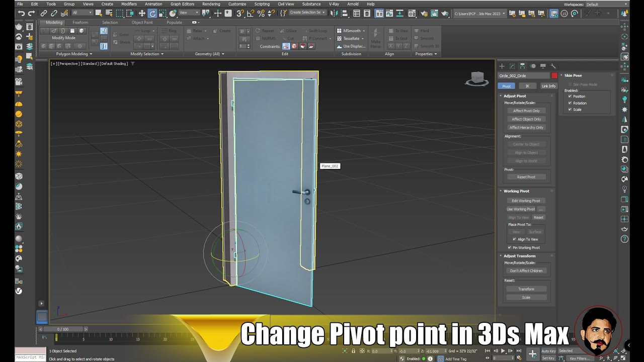Toggle the 3D Snaps icon
The height and width of the screenshot is (362, 644).
[x=240, y=14]
